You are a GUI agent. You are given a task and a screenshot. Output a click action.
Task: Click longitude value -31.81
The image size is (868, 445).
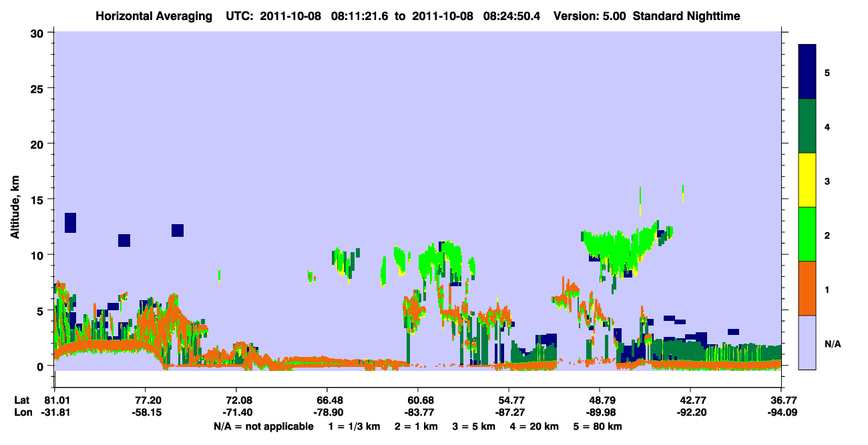(54, 412)
